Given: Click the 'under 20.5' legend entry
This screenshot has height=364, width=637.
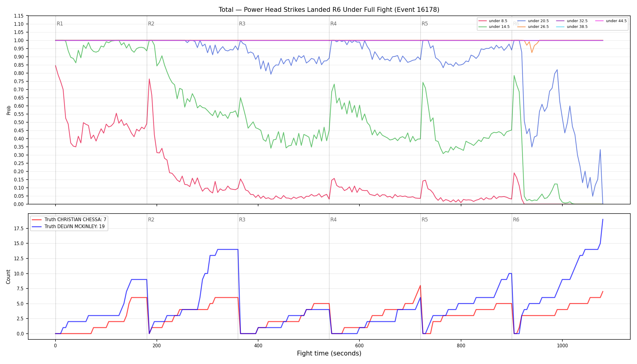Looking at the screenshot, I should click(533, 21).
